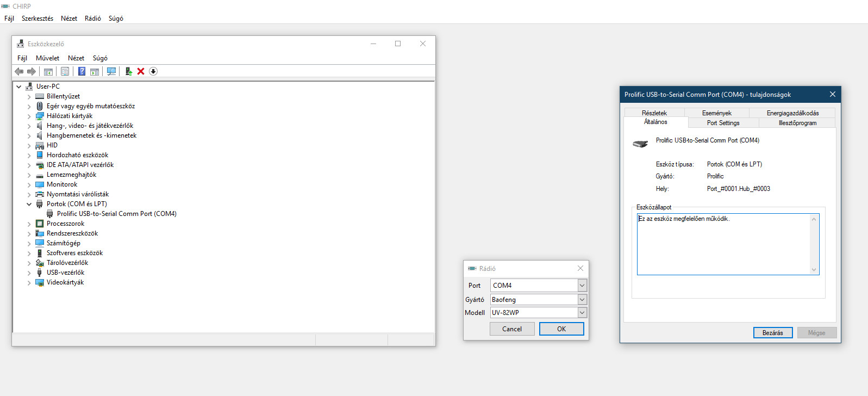Switch to the Részletek tab
The height and width of the screenshot is (396, 868).
point(654,113)
